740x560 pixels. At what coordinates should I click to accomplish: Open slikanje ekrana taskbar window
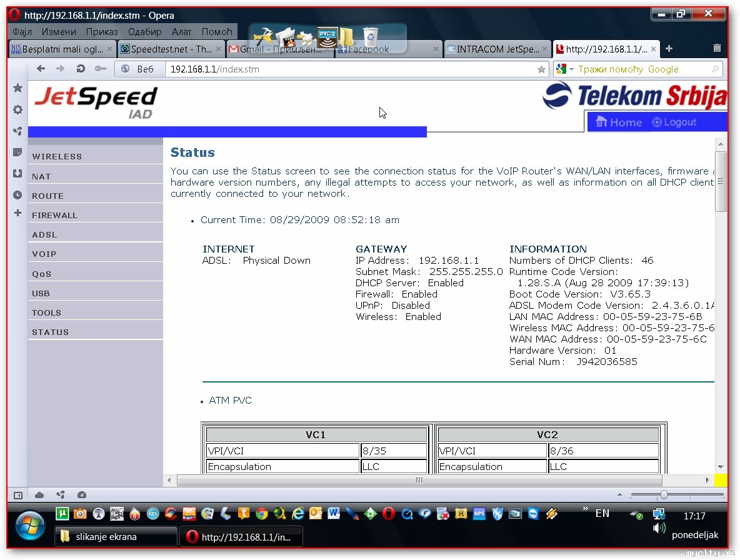pos(116,536)
